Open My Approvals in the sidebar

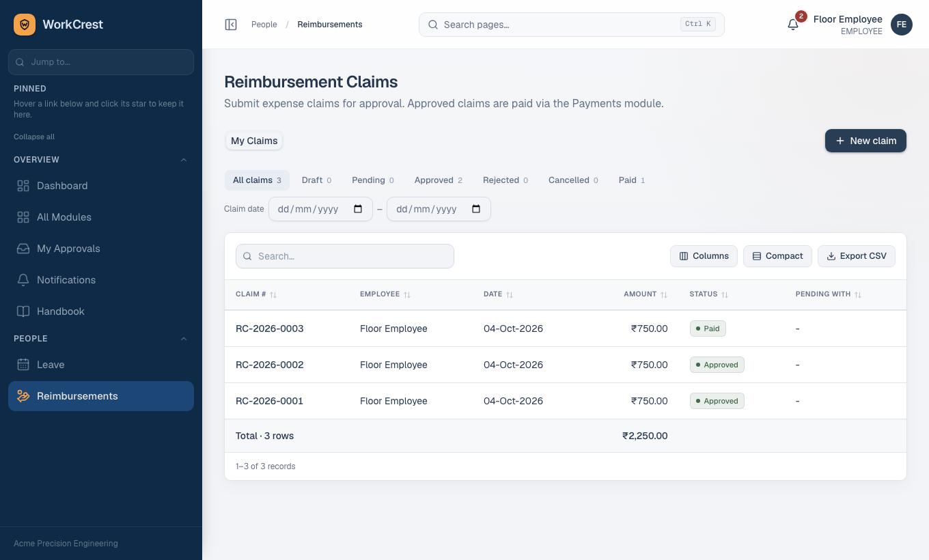[101, 249]
